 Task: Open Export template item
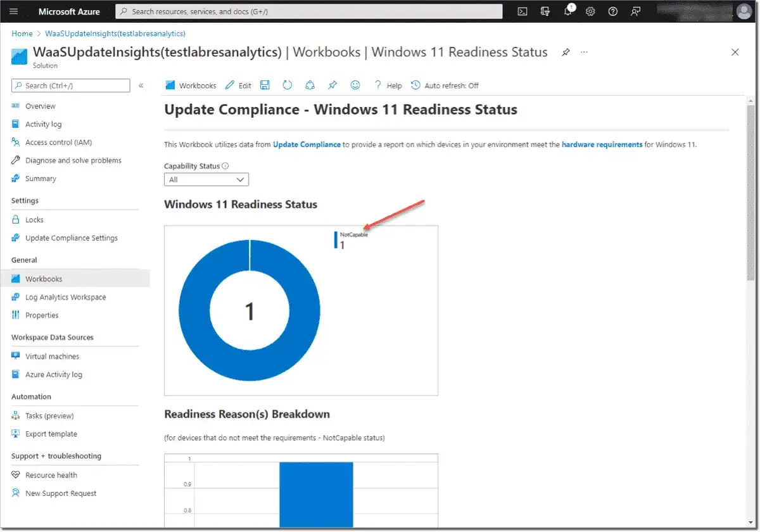click(x=51, y=434)
